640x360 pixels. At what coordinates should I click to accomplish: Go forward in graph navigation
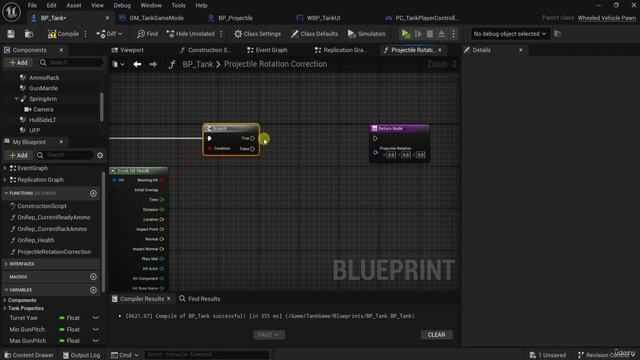(x=153, y=64)
